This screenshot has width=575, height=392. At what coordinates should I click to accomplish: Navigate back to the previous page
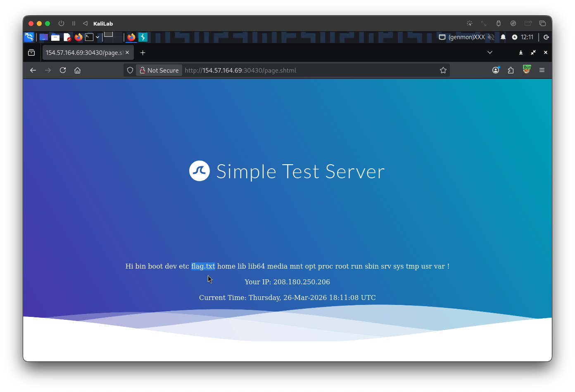click(33, 70)
